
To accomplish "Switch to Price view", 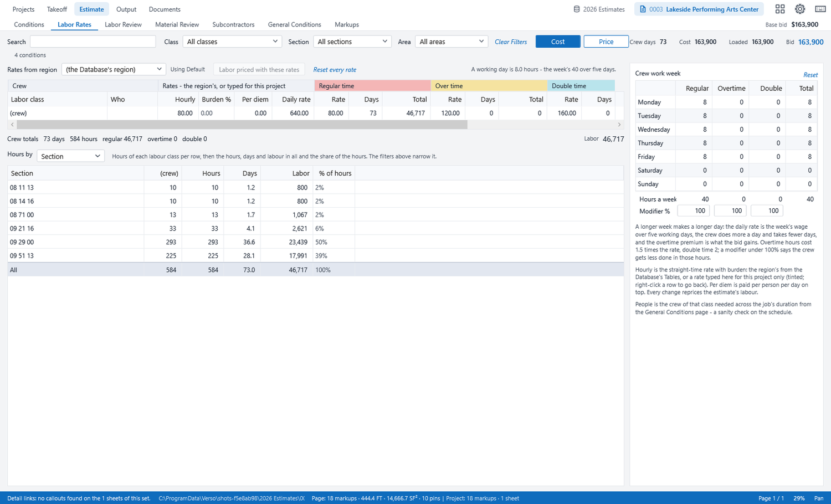I will coord(606,42).
